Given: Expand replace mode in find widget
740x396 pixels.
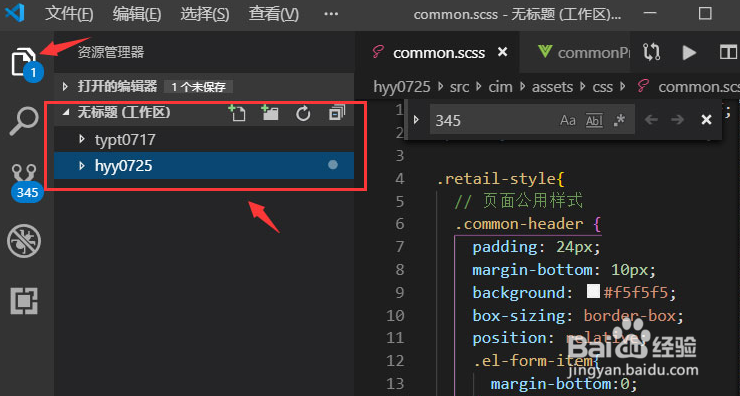Looking at the screenshot, I should pos(416,120).
